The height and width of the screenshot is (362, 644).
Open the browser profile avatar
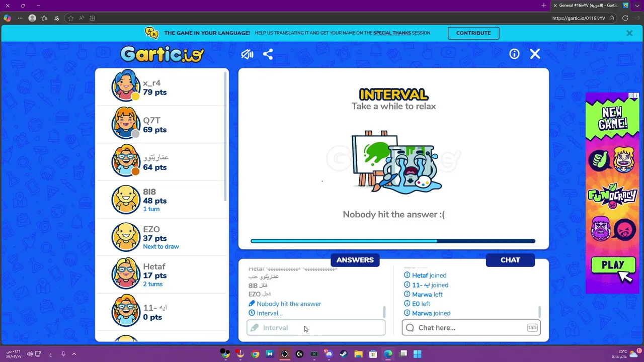pos(32,18)
